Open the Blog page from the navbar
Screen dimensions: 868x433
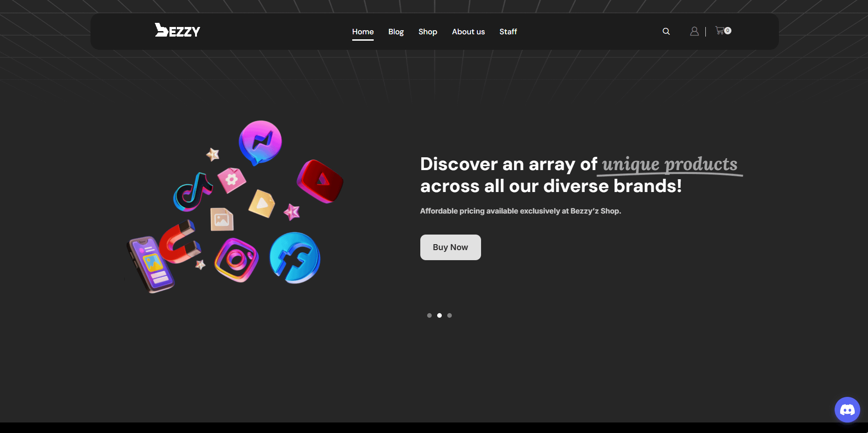396,32
